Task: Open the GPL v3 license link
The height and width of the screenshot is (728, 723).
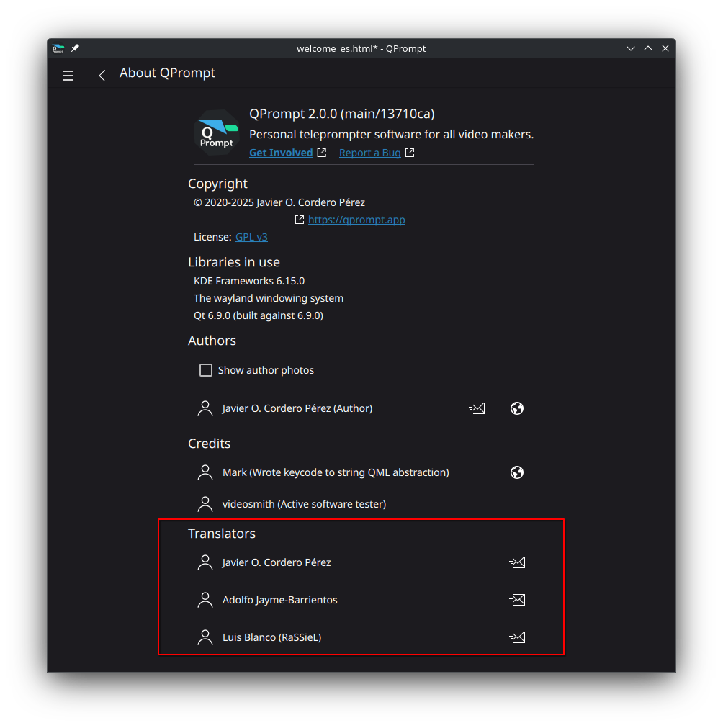Action: pyautogui.click(x=251, y=237)
